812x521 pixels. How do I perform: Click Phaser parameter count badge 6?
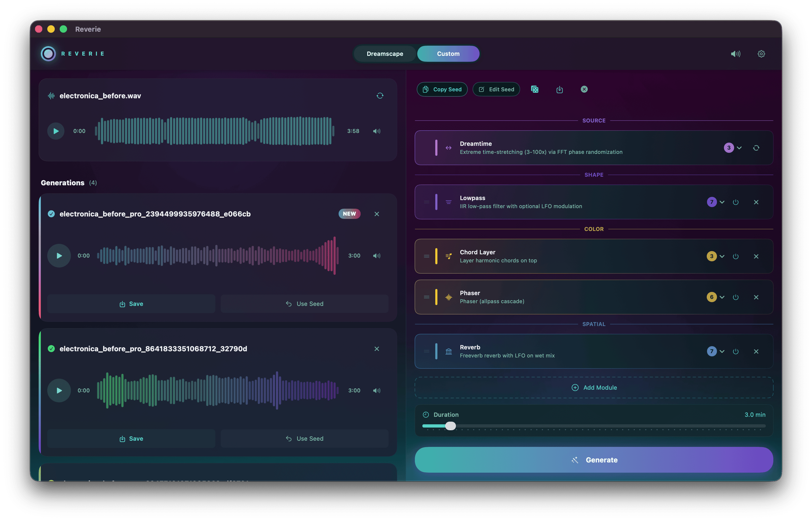tap(711, 297)
